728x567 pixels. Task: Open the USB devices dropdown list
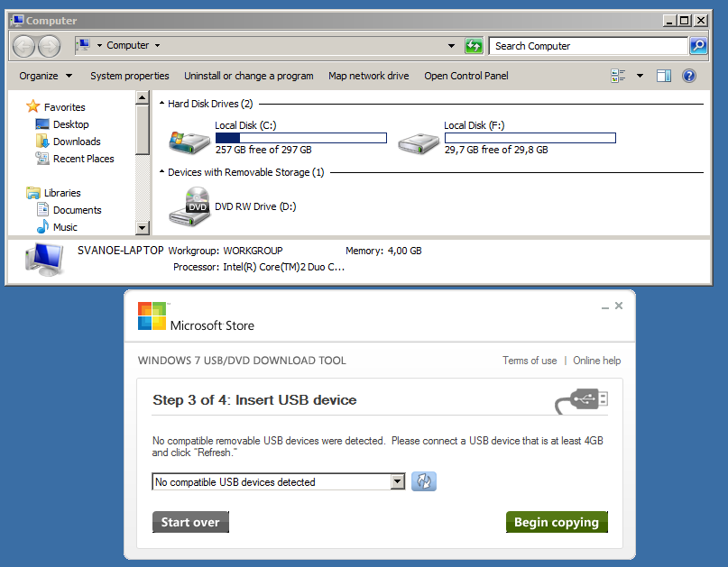pos(398,481)
